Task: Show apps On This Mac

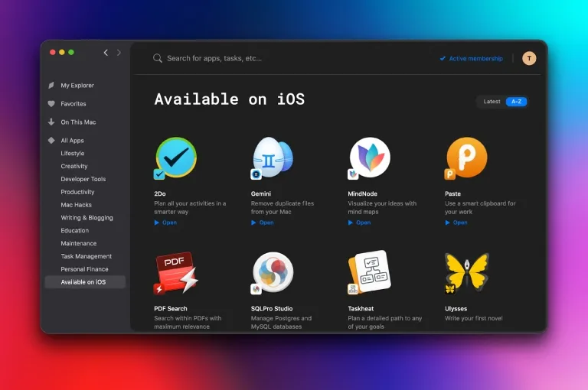Action: pos(78,122)
